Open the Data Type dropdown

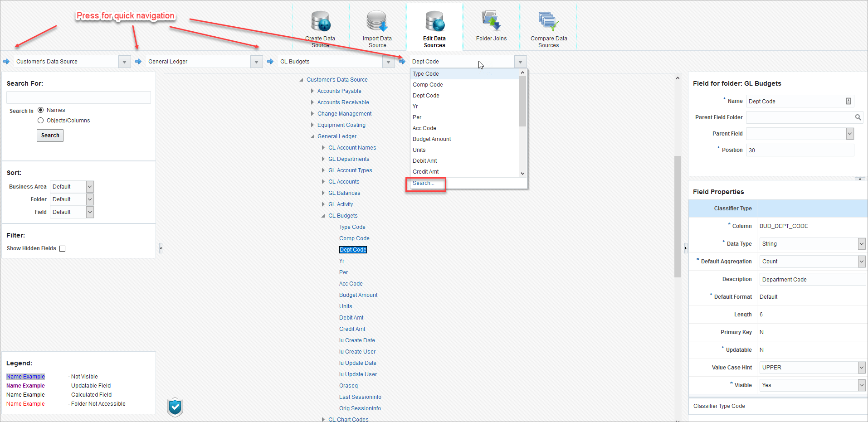862,244
